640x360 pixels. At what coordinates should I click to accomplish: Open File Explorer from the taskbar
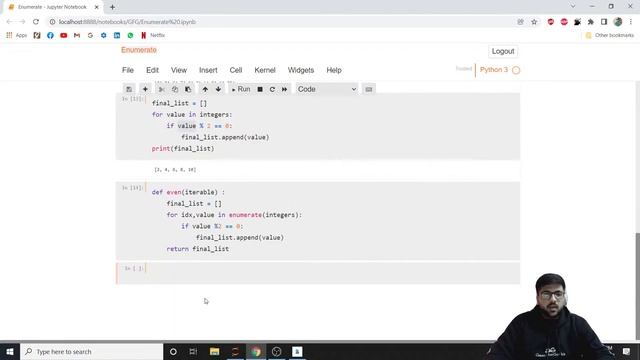214,351
